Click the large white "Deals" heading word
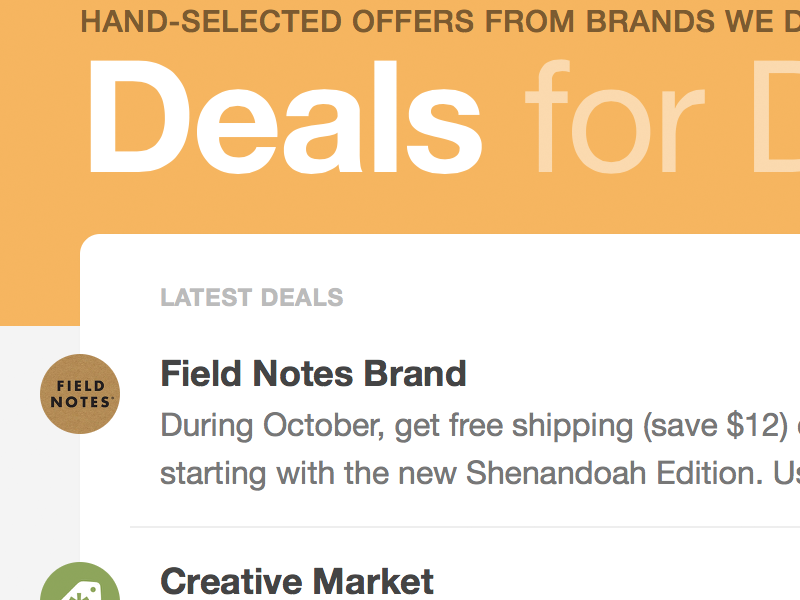This screenshot has width=800, height=600. [x=286, y=120]
